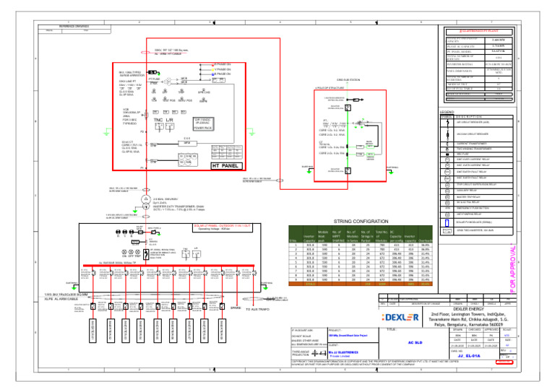The image size is (555, 392).
Task: Select the STRING CONFIGRATION table heading
Action: pos(361,222)
